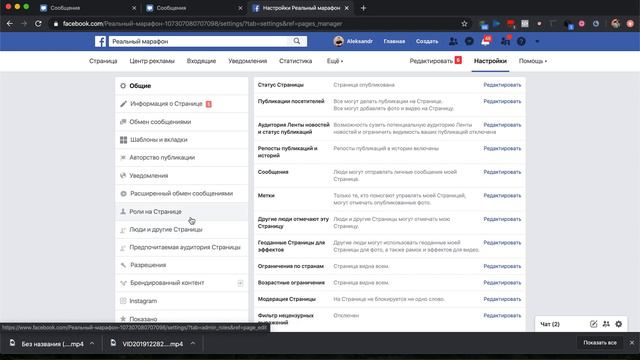Screen dimensions: 640x360
Task: Switch to Статистика tab
Action: 296,61
